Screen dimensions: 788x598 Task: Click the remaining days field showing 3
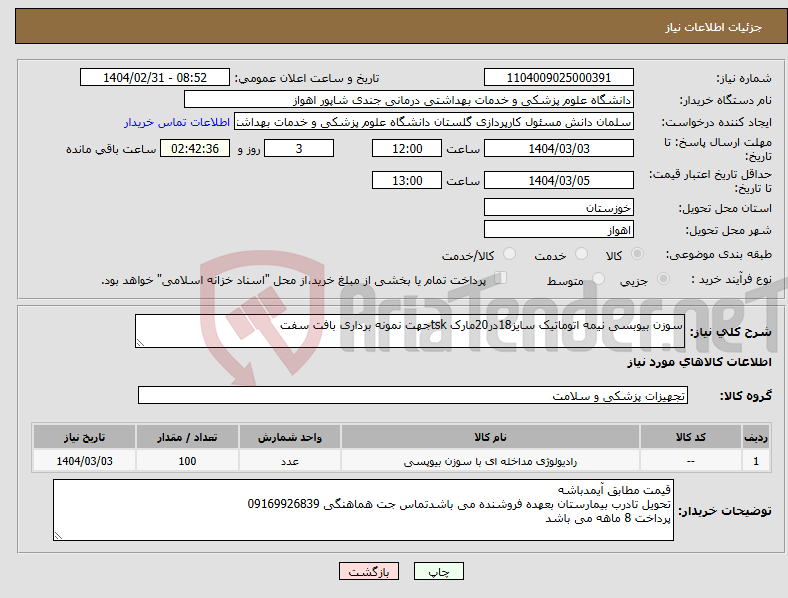299,148
